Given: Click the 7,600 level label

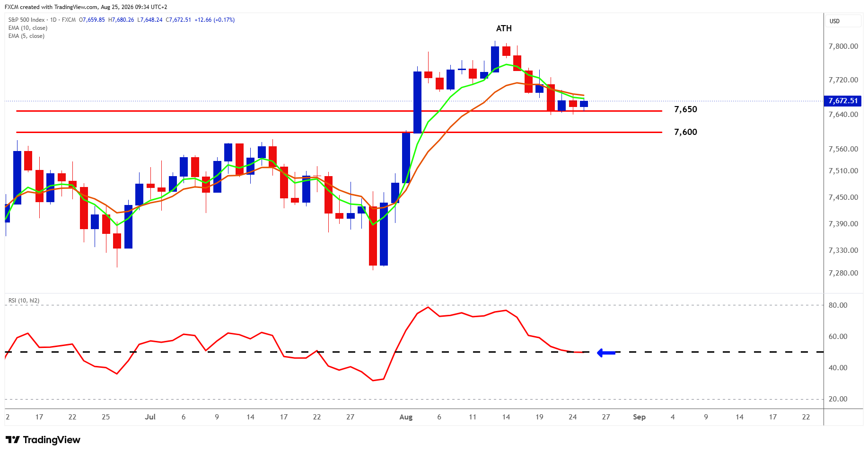Looking at the screenshot, I should (685, 132).
